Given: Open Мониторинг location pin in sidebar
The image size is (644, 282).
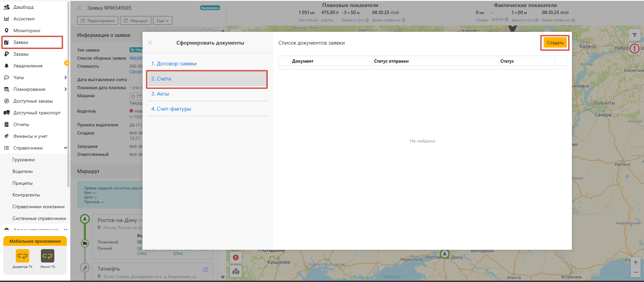Looking at the screenshot, I should tap(6, 31).
